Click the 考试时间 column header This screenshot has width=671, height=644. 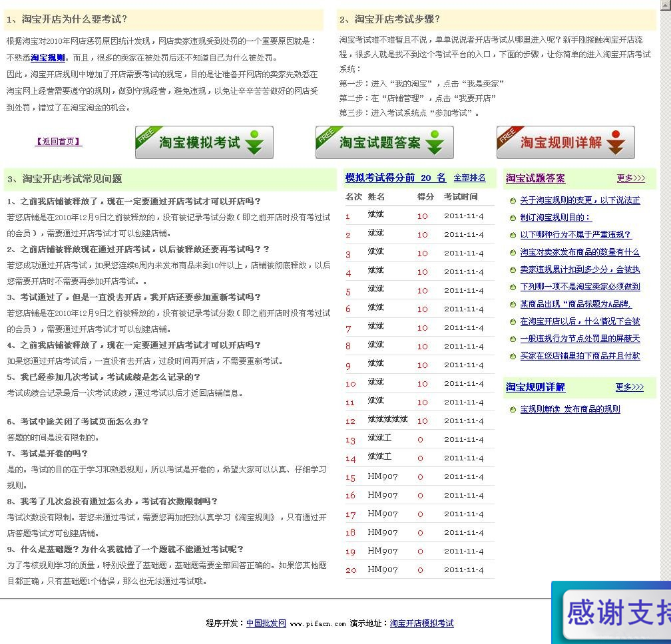click(461, 197)
